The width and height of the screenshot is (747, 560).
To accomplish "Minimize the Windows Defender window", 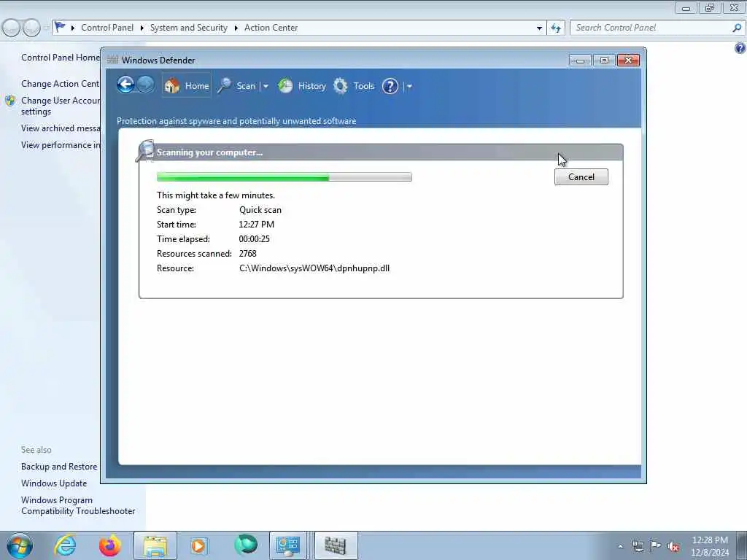I will pyautogui.click(x=580, y=60).
